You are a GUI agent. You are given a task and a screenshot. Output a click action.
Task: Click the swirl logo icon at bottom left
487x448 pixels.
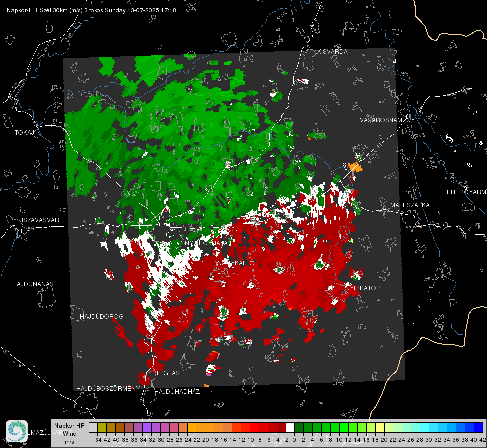(x=17, y=431)
